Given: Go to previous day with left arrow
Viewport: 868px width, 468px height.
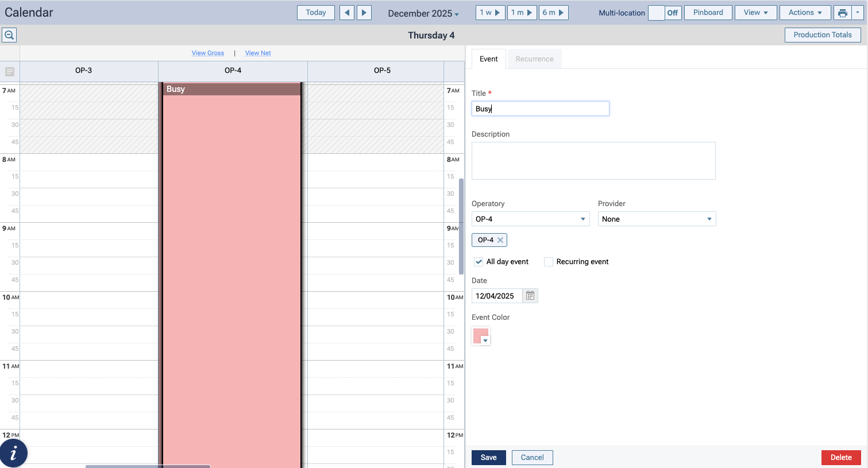Looking at the screenshot, I should click(x=347, y=13).
